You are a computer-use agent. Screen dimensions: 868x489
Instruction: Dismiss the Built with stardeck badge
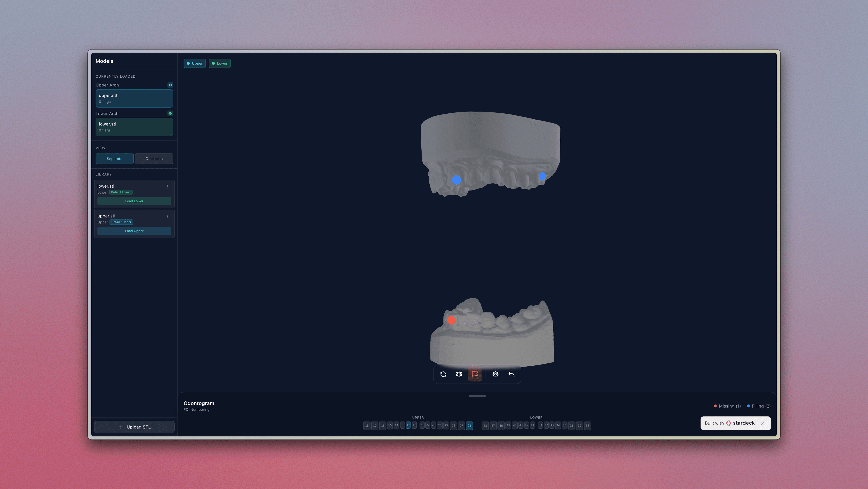point(762,423)
